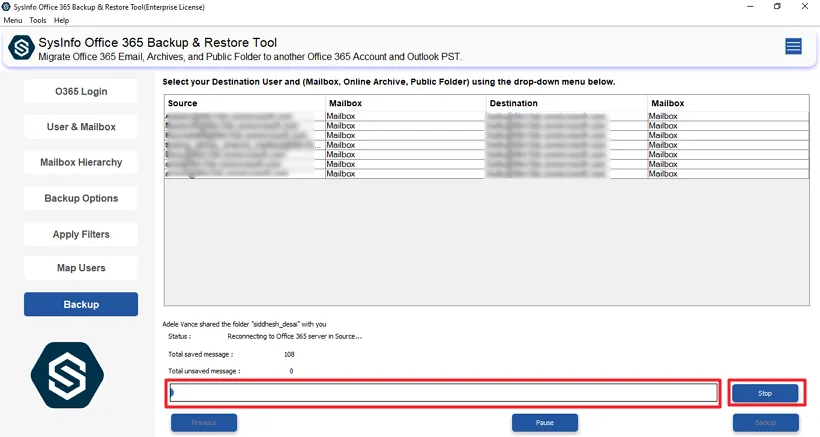Click the backup progress bar
This screenshot has width=820, height=437.
point(443,393)
